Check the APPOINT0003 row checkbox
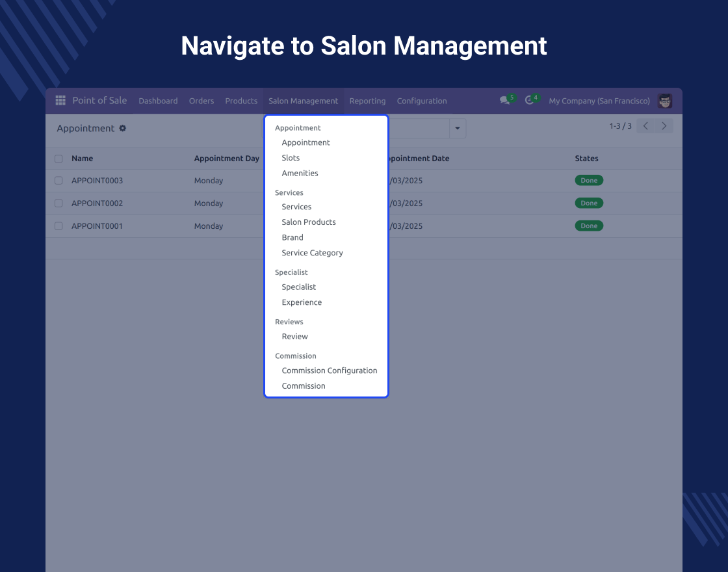 [x=58, y=181]
